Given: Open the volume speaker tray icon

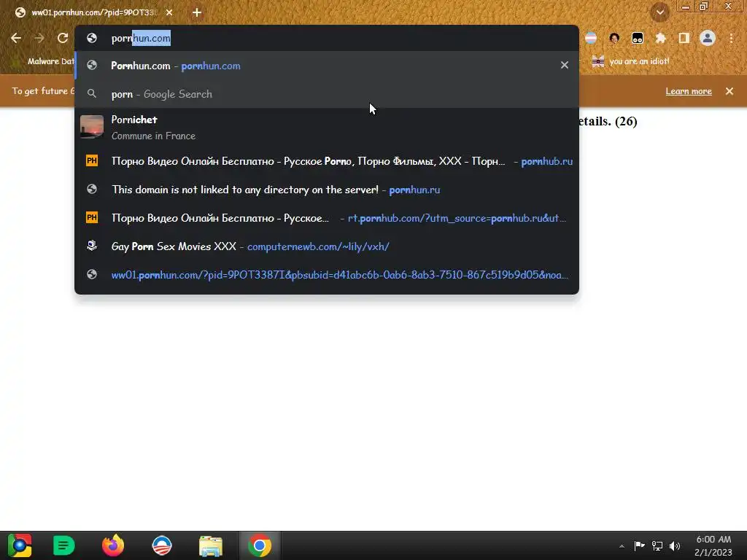Looking at the screenshot, I should pos(675,545).
